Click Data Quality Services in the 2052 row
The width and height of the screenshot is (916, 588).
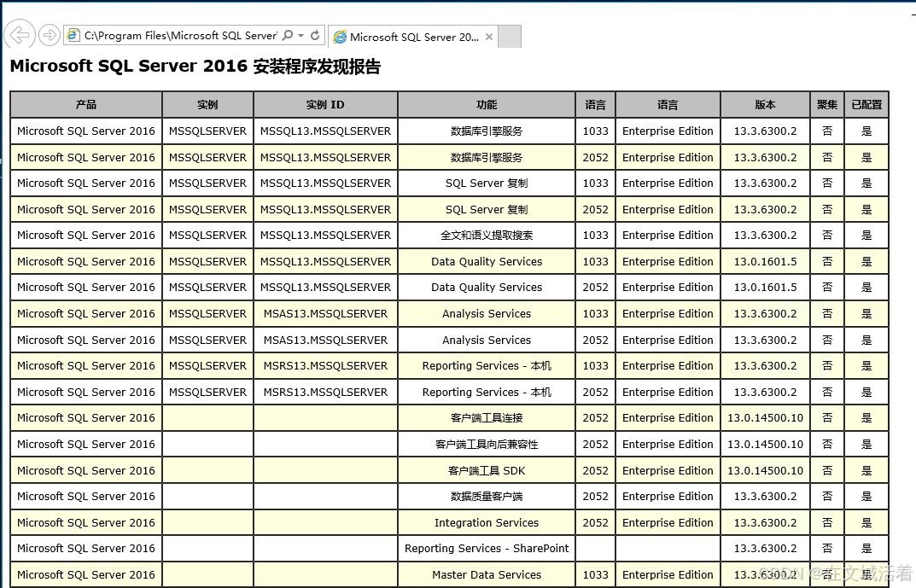tap(487, 288)
